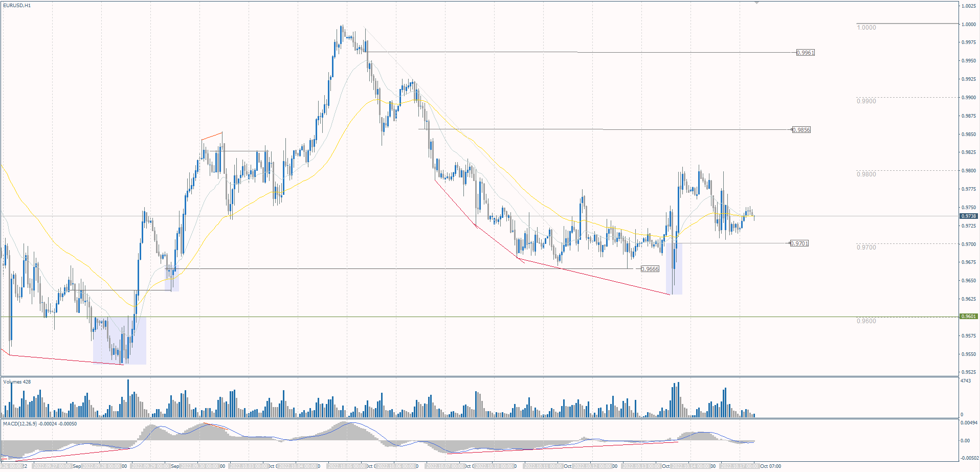Select the orange divergence line above the 0.9850 peak
This screenshot has height=472, width=980.
[x=212, y=136]
